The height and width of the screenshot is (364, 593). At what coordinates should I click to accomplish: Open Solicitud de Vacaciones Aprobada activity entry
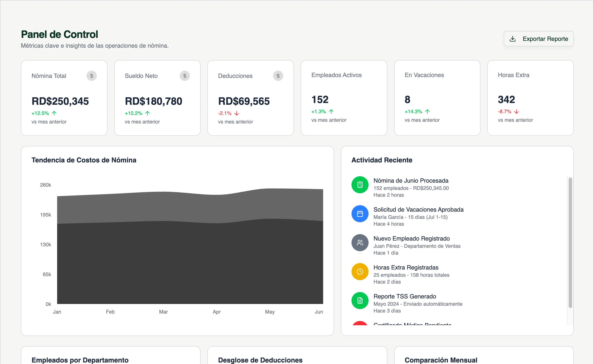point(418,210)
